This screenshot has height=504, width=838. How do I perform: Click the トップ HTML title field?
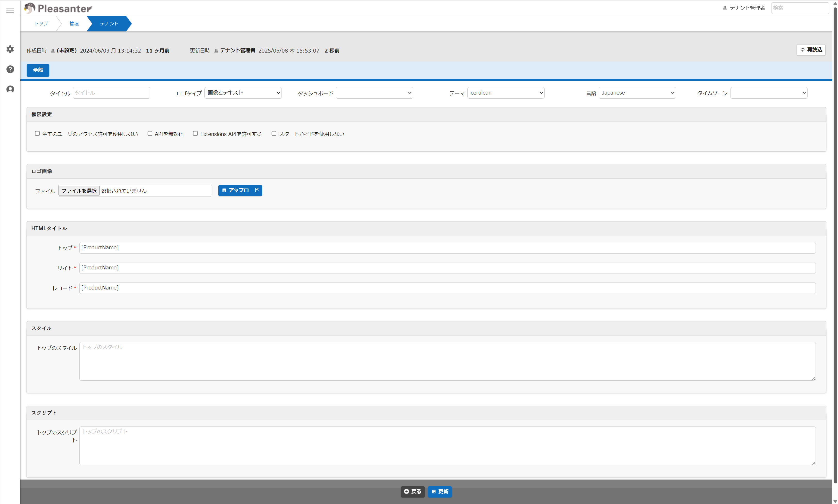pyautogui.click(x=447, y=248)
